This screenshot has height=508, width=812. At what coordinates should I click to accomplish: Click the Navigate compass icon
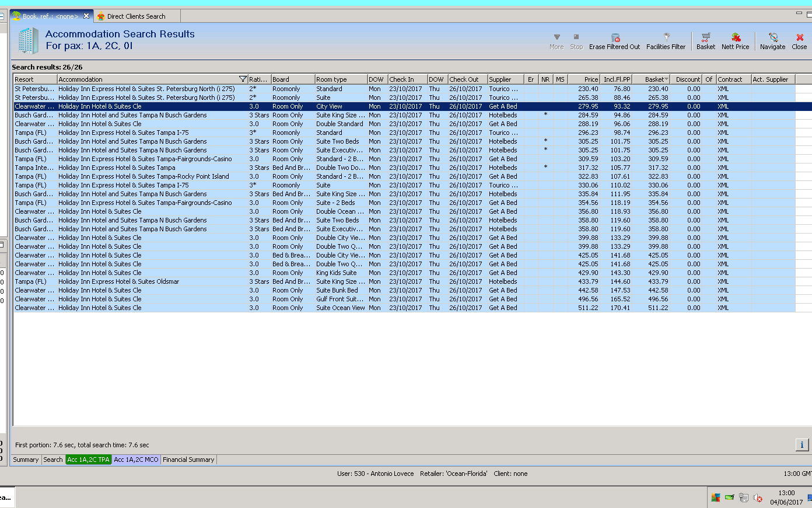tap(772, 37)
